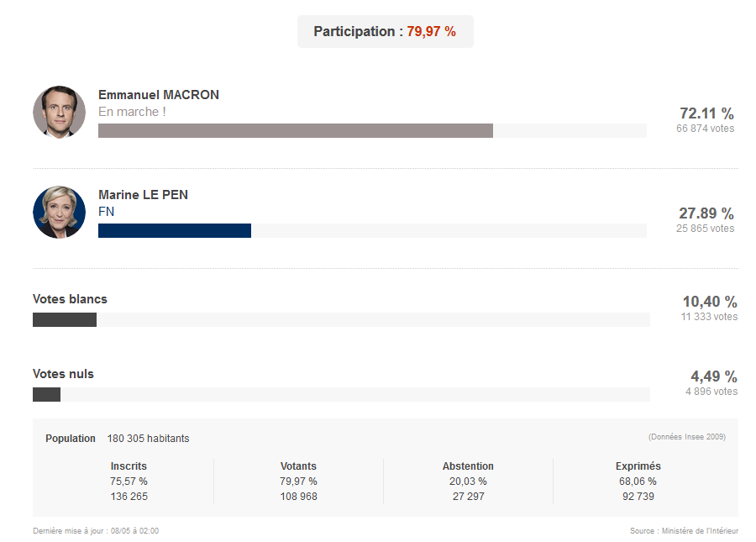Click the FN party label
Screen dimensions: 756x542
pyautogui.click(x=106, y=212)
